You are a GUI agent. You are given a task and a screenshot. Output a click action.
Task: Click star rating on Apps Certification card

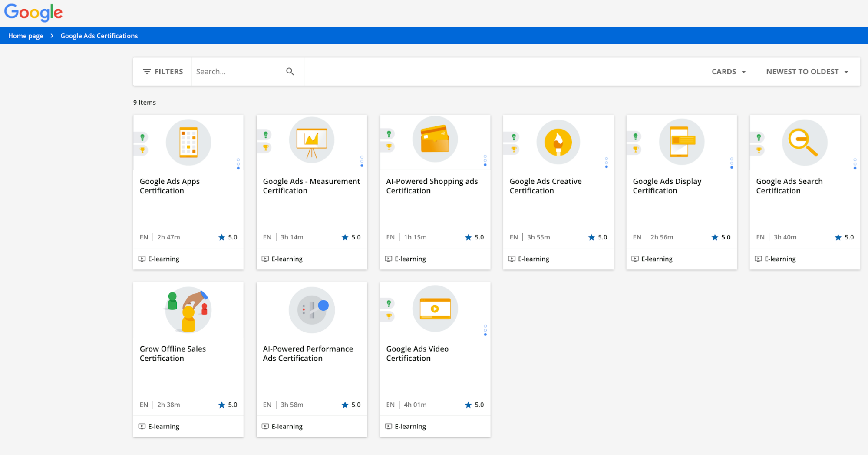click(x=228, y=237)
